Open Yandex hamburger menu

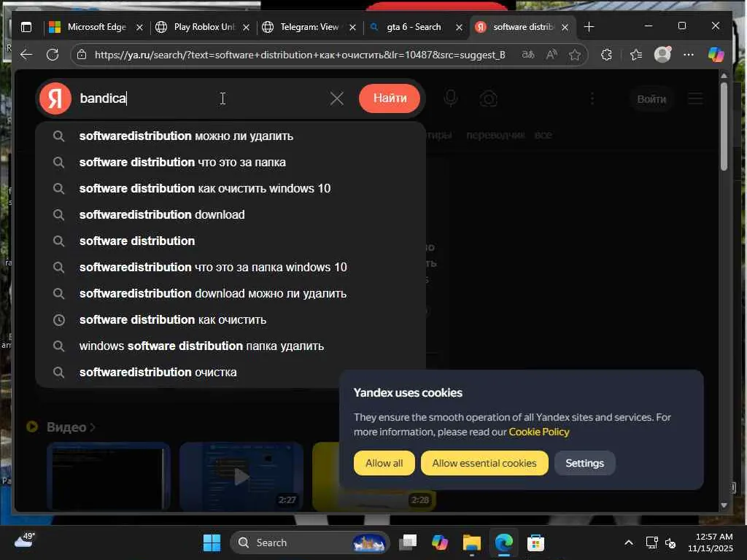pyautogui.click(x=695, y=98)
